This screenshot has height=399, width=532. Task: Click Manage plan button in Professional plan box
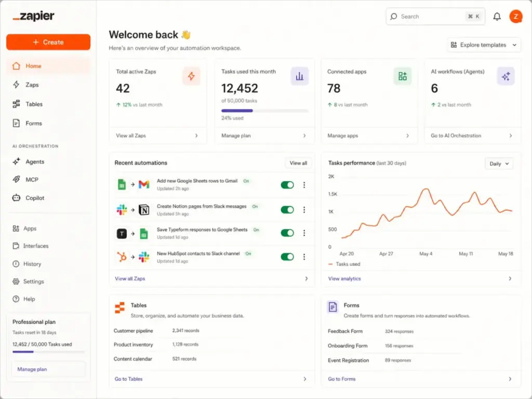pyautogui.click(x=49, y=369)
